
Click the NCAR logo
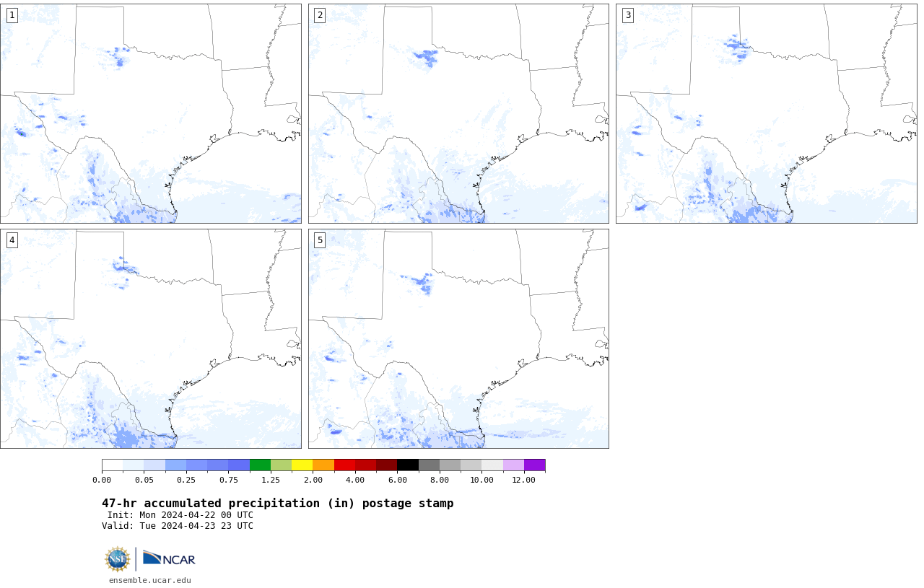169,558
